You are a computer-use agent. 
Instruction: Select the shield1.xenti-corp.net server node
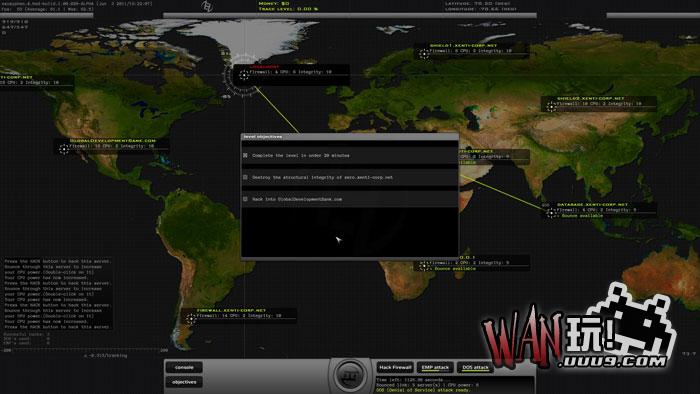424,54
